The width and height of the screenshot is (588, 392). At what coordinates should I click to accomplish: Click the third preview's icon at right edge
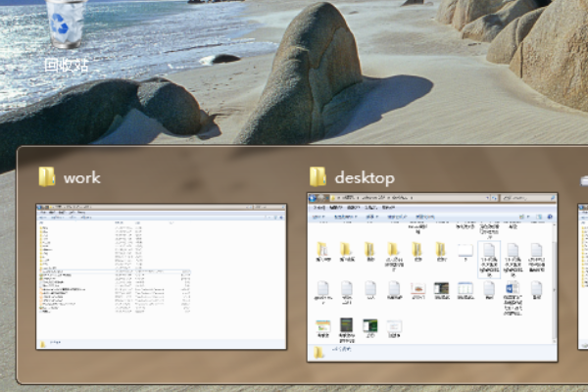point(584,179)
